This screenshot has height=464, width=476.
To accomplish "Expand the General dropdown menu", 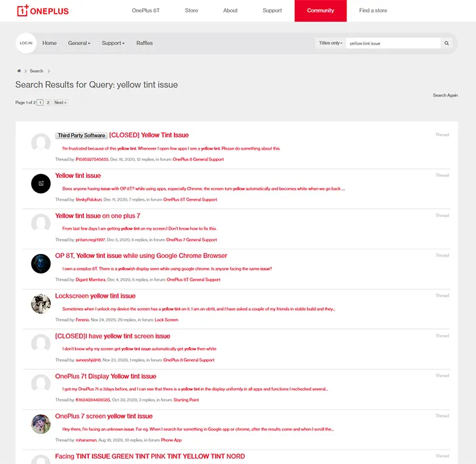I will coord(79,43).
